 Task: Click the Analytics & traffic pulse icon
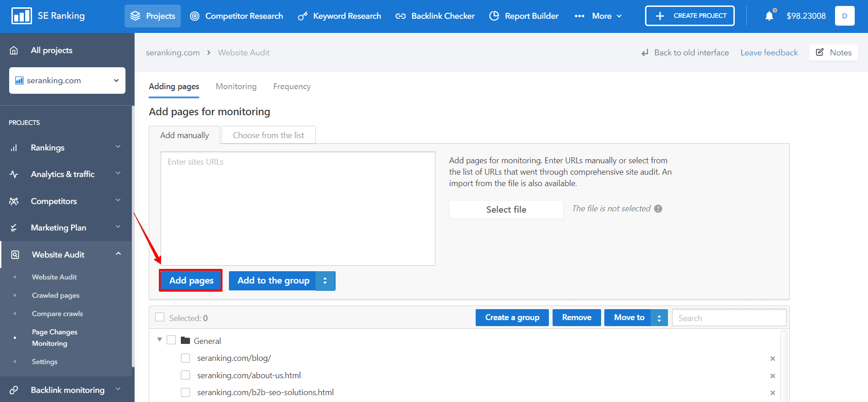click(14, 174)
